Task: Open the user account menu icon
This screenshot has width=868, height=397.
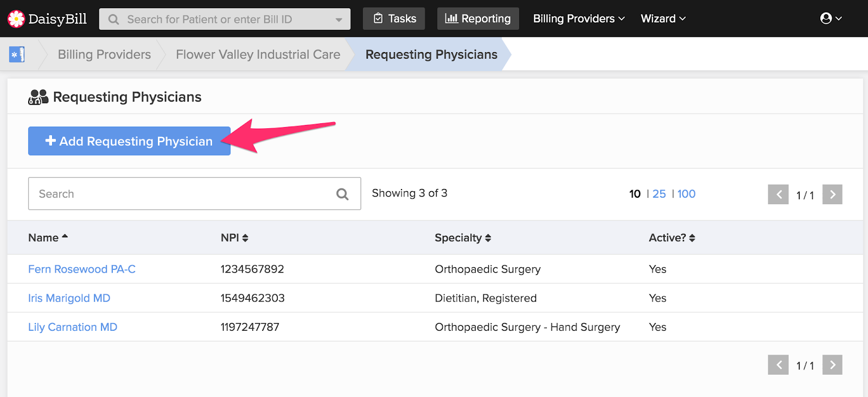Action: pos(831,18)
